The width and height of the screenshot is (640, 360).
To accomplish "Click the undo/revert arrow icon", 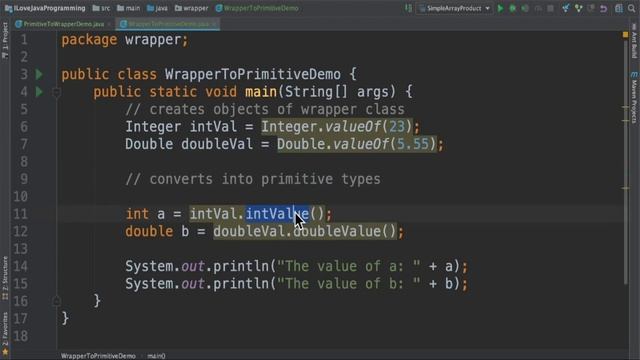I will pyautogui.click(x=603, y=8).
